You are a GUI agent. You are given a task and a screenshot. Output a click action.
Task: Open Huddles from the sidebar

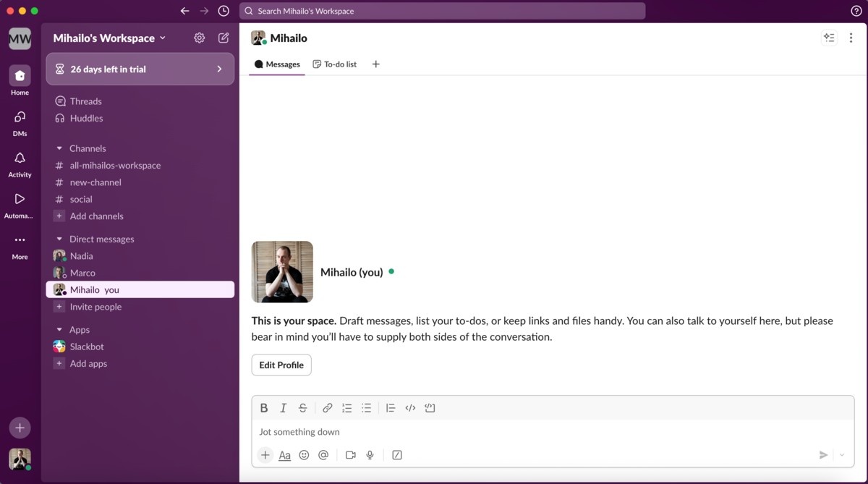pyautogui.click(x=85, y=118)
